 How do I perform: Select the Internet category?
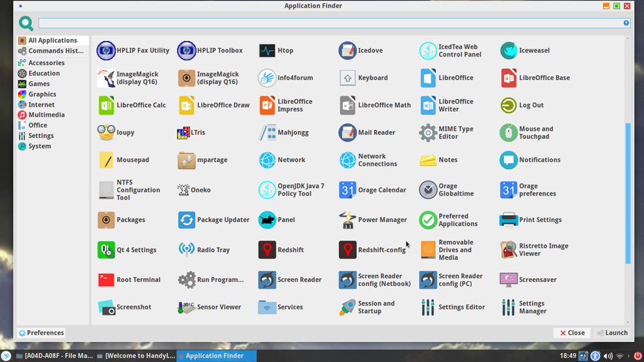click(x=53, y=104)
